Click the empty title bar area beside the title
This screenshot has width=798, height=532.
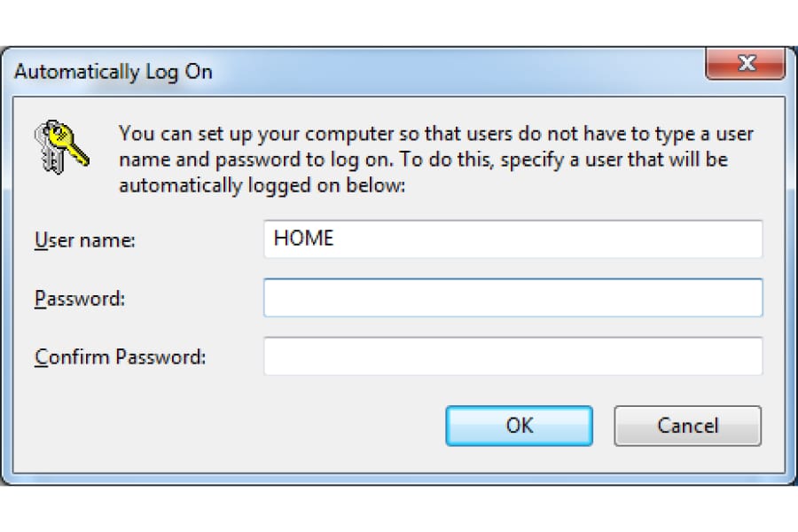click(458, 71)
